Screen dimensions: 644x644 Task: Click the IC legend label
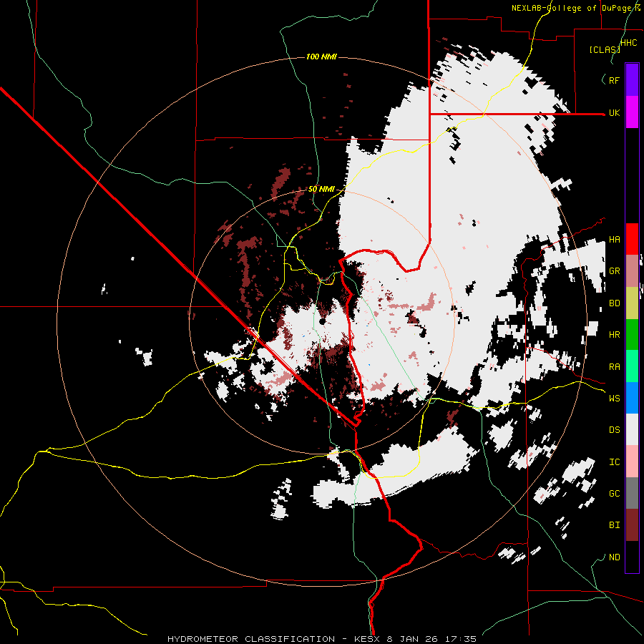coord(614,462)
